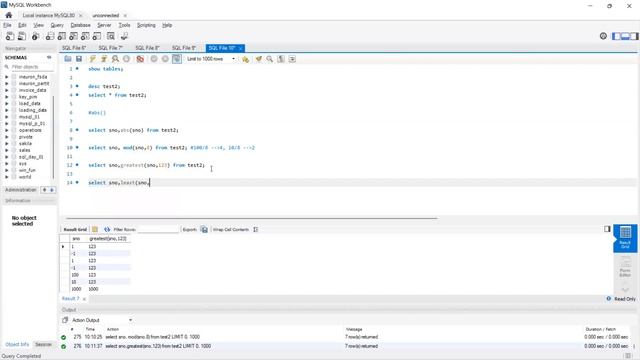The height and width of the screenshot is (360, 640).
Task: Click the create new view icon
Action: [73, 36]
